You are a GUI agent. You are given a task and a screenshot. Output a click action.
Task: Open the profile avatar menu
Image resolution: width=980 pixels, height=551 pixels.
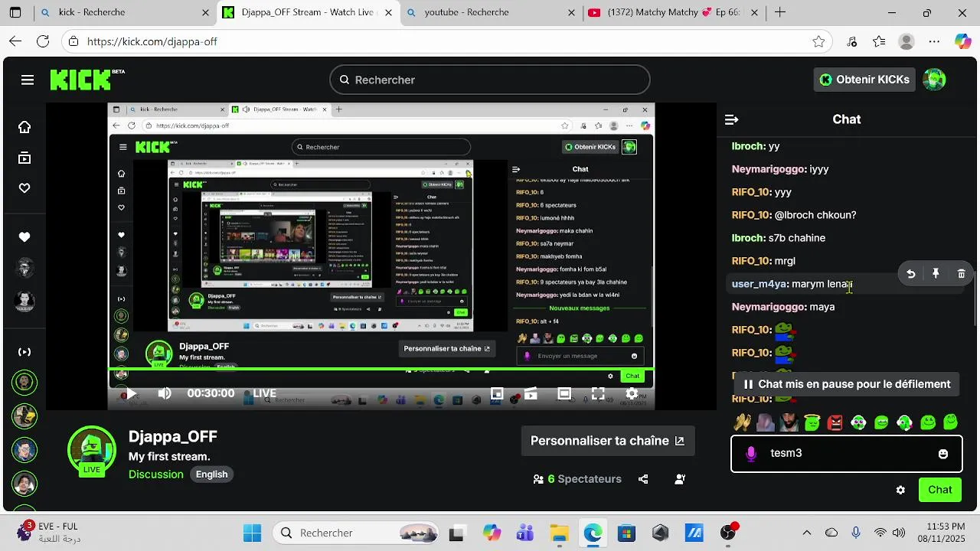click(x=934, y=80)
